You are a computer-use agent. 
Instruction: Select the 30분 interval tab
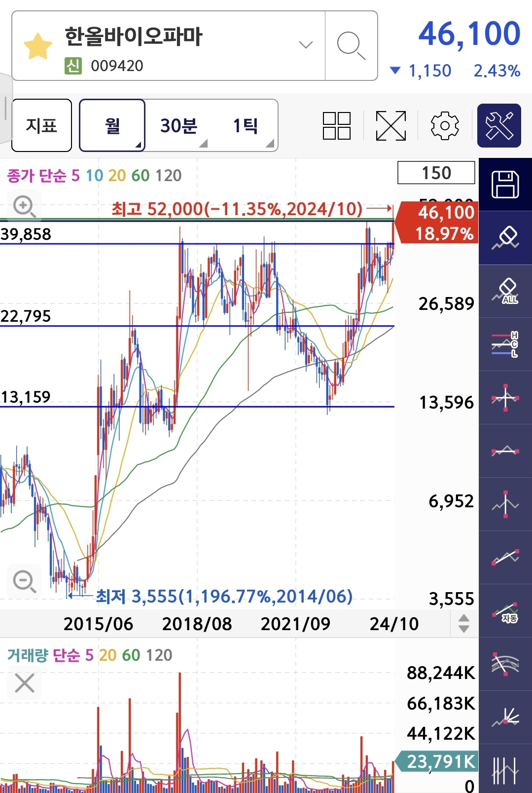tap(178, 125)
